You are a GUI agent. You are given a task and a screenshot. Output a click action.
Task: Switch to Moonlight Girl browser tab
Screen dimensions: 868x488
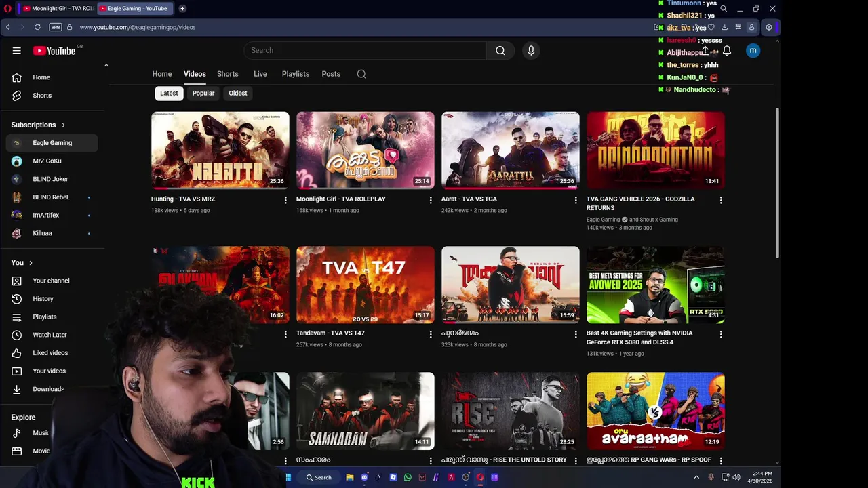pos(58,9)
